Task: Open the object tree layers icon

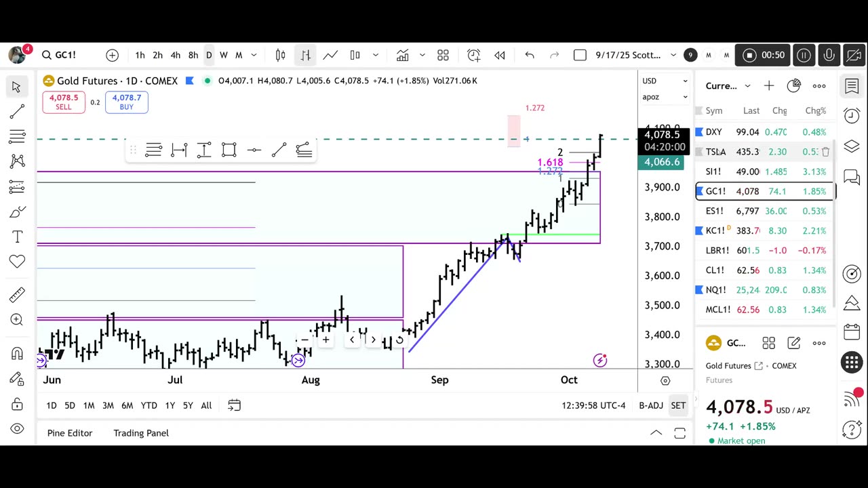Action: coord(852,146)
